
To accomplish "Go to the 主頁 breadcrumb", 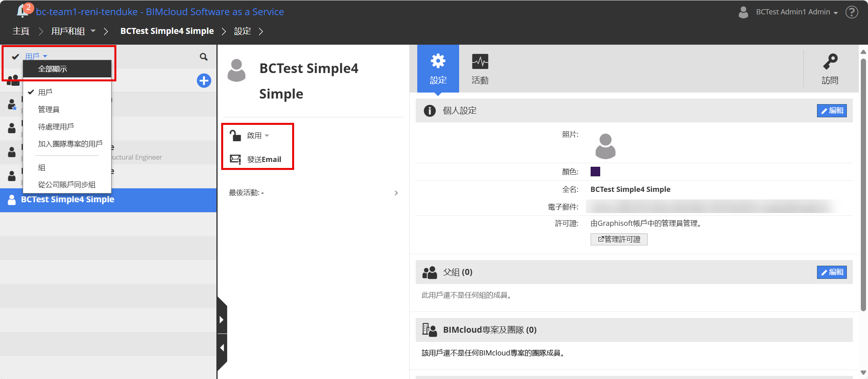I will tap(21, 31).
